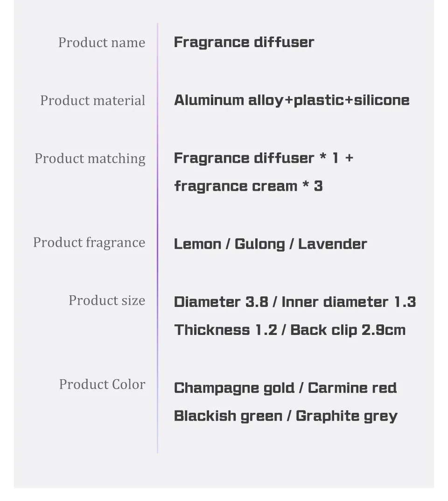
Task: Click the word Lemon
Action: [x=198, y=244]
